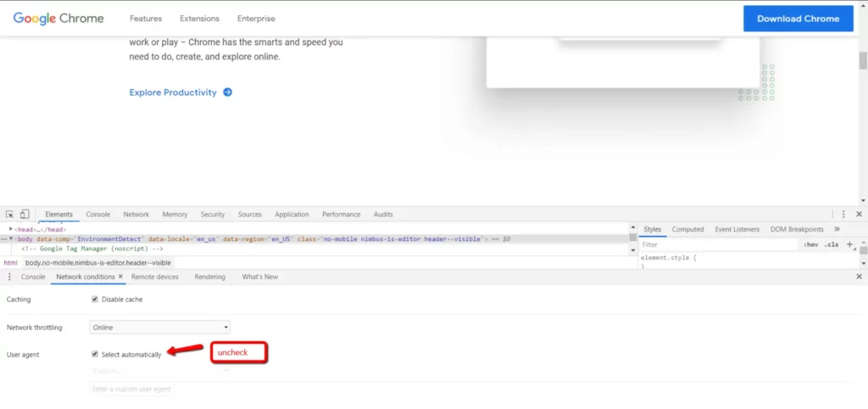Switch to the Elements panel tab
This screenshot has width=868, height=409.
pyautogui.click(x=58, y=214)
